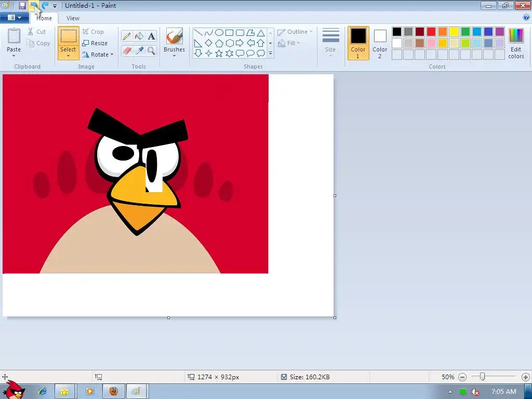Screen dimensions: 532x399
Task: Open the shape Outline dropdown
Action: [x=295, y=32]
